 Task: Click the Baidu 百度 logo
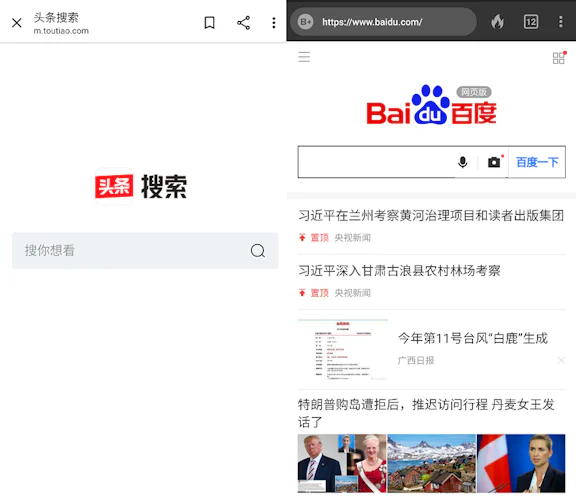pos(431,106)
